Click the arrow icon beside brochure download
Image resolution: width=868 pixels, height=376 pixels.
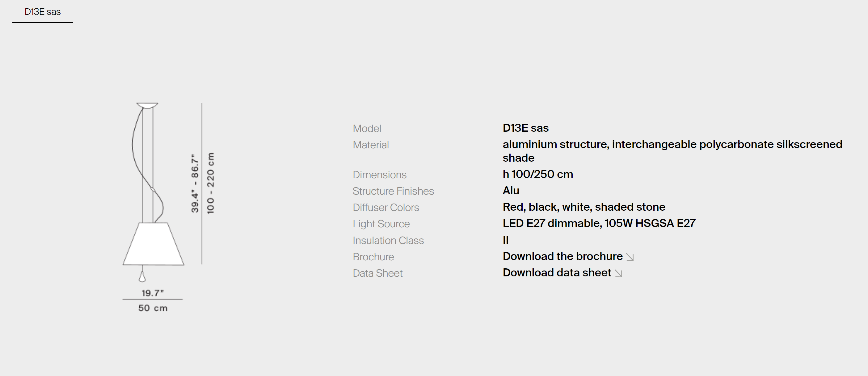click(630, 257)
